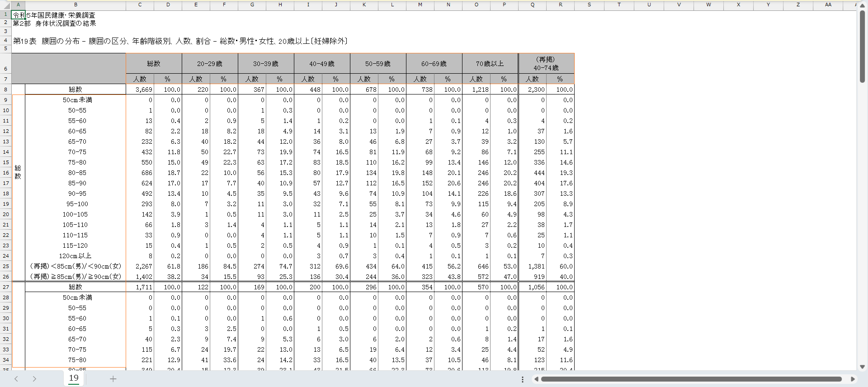The height and width of the screenshot is (387, 868).
Task: Click the cell showing 3,669 total count
Action: tap(140, 90)
